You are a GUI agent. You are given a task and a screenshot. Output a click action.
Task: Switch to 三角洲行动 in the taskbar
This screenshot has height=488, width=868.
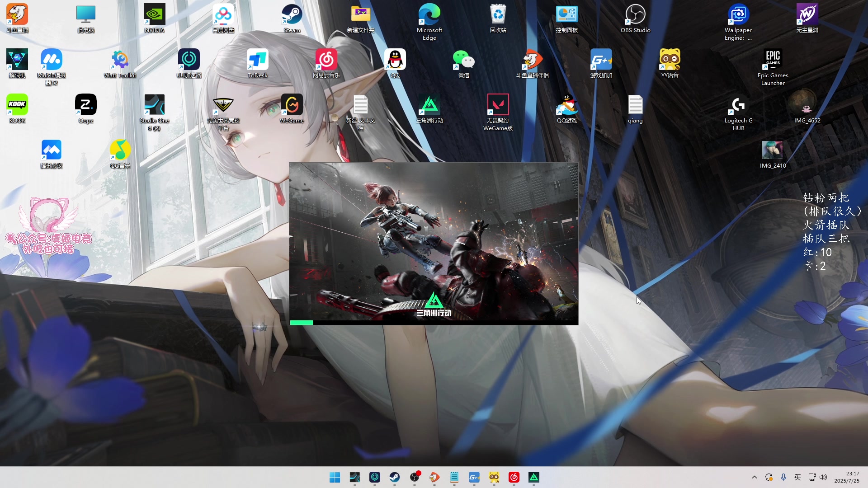click(534, 477)
